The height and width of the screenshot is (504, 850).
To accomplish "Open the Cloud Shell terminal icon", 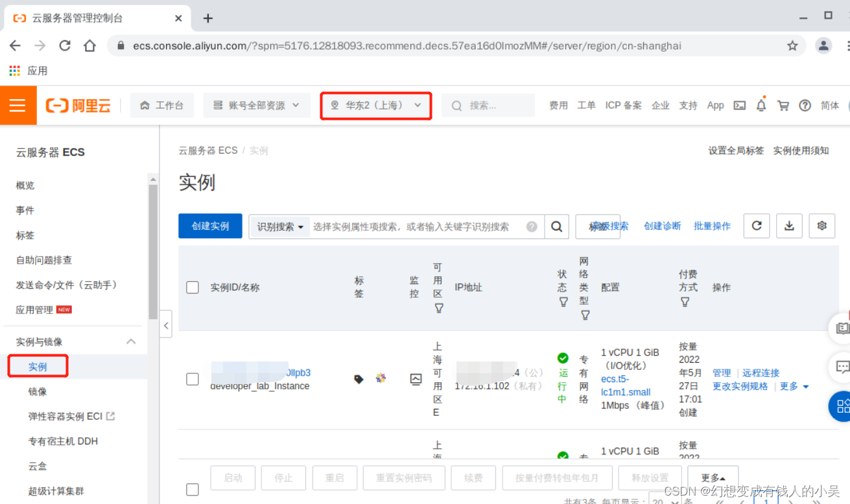I will (740, 106).
